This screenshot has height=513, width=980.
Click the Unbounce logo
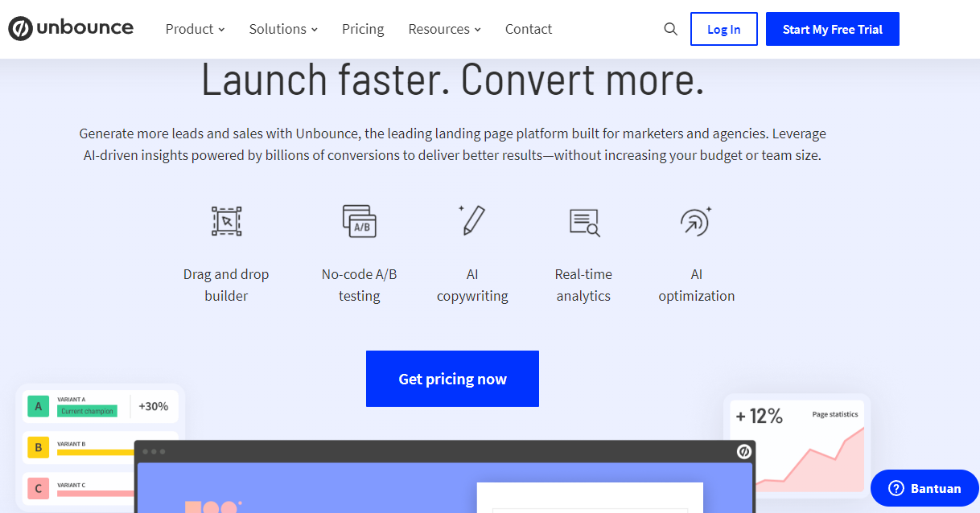click(71, 29)
